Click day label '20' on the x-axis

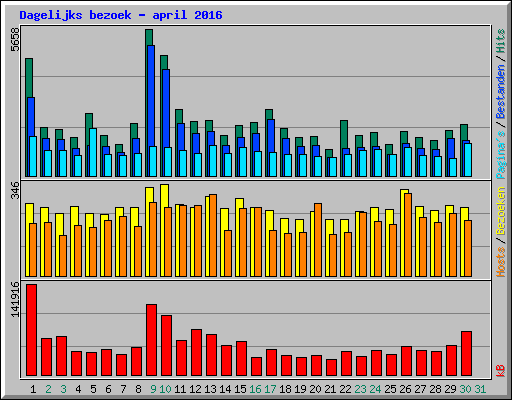pos(315,389)
